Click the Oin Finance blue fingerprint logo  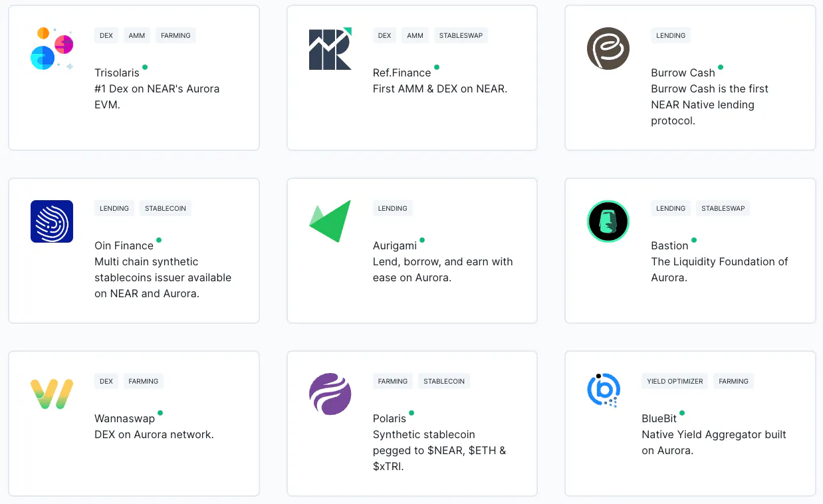click(x=52, y=221)
